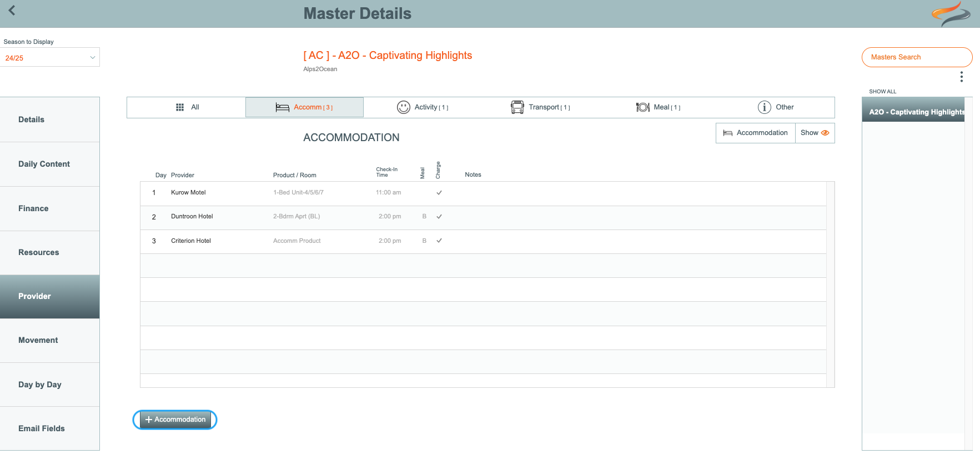Toggle Charge checkmark for Duntroon Hotel

[439, 217]
